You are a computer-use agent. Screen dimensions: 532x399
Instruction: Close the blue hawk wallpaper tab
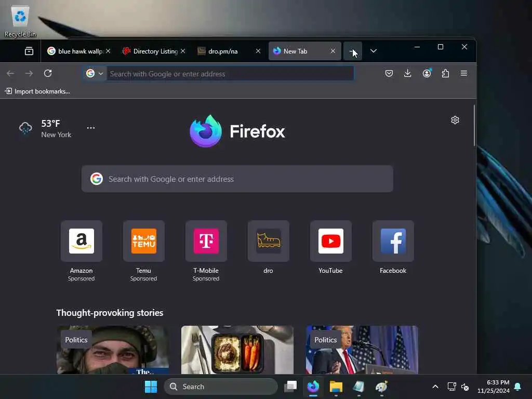108,51
